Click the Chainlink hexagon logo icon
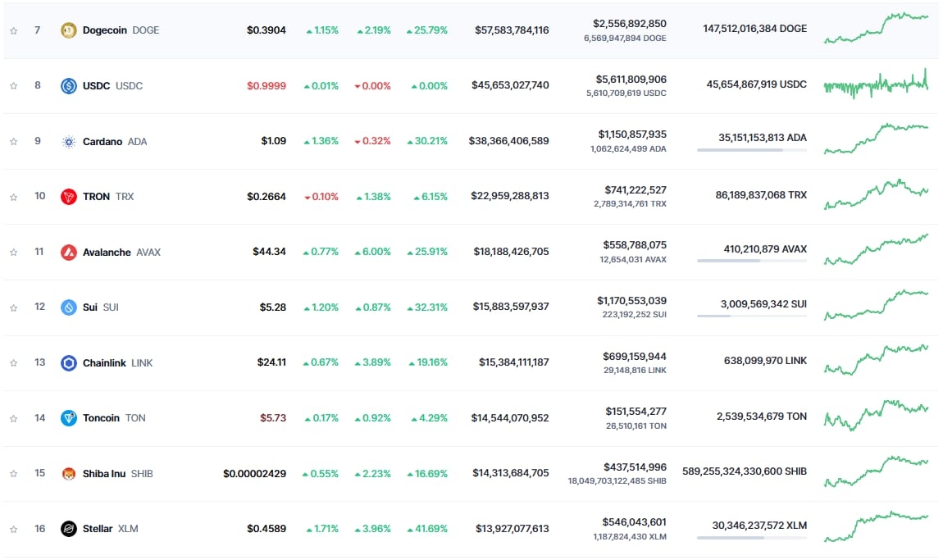The width and height of the screenshot is (943, 560). pyautogui.click(x=69, y=363)
